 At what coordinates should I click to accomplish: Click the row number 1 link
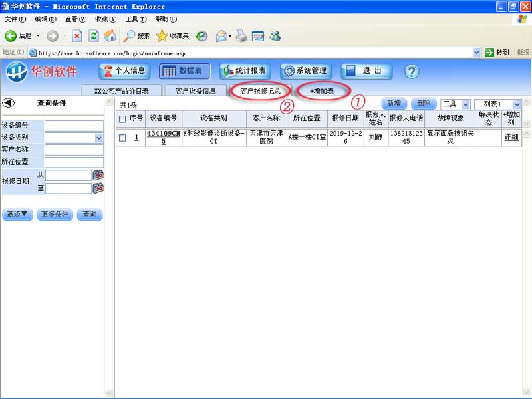click(136, 137)
